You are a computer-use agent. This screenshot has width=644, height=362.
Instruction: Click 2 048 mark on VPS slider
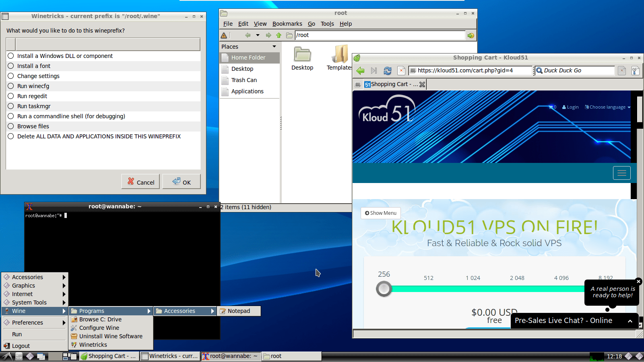click(x=517, y=278)
